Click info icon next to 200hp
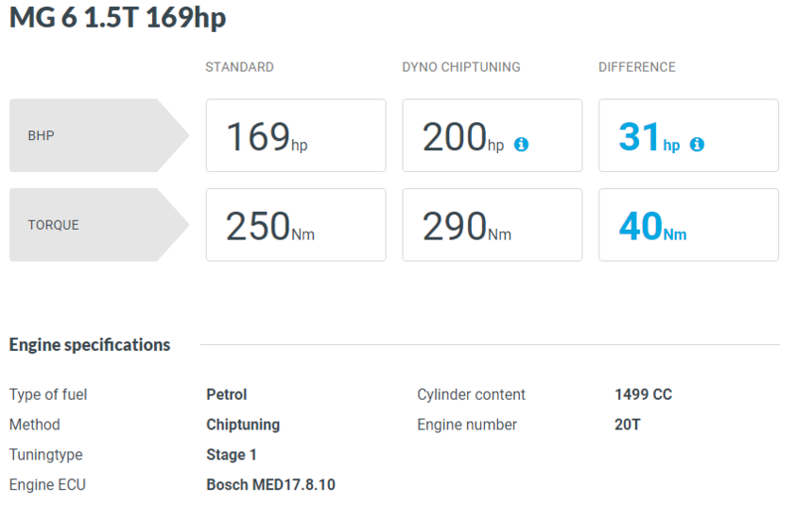The image size is (812, 522). (x=521, y=144)
